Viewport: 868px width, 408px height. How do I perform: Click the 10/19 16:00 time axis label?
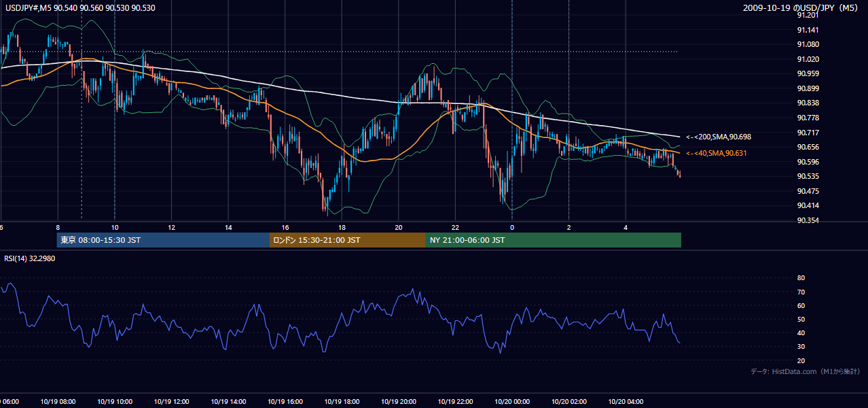pos(285,401)
